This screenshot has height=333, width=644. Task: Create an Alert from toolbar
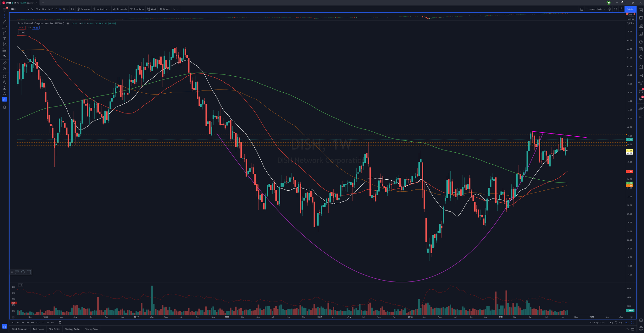(152, 9)
